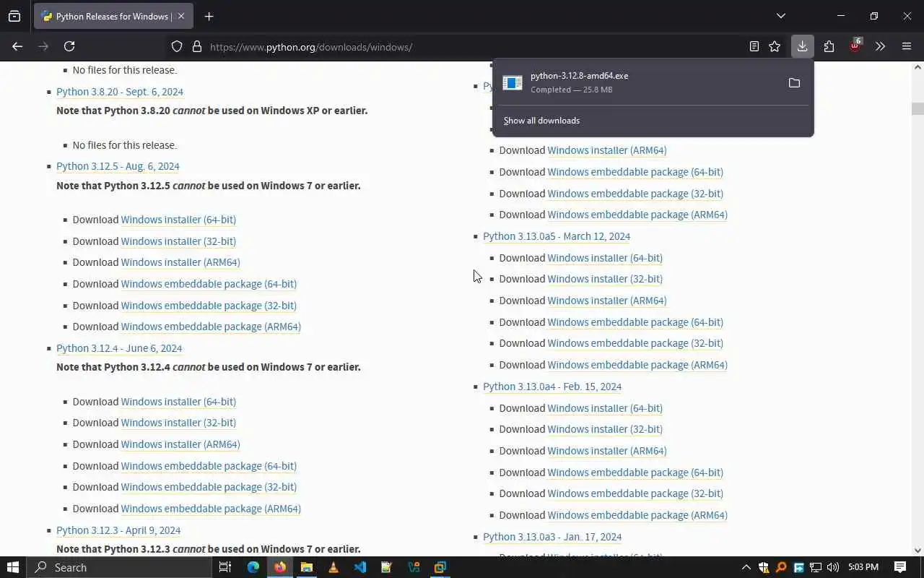The width and height of the screenshot is (924, 578).
Task: Click Show all downloads
Action: coord(541,121)
